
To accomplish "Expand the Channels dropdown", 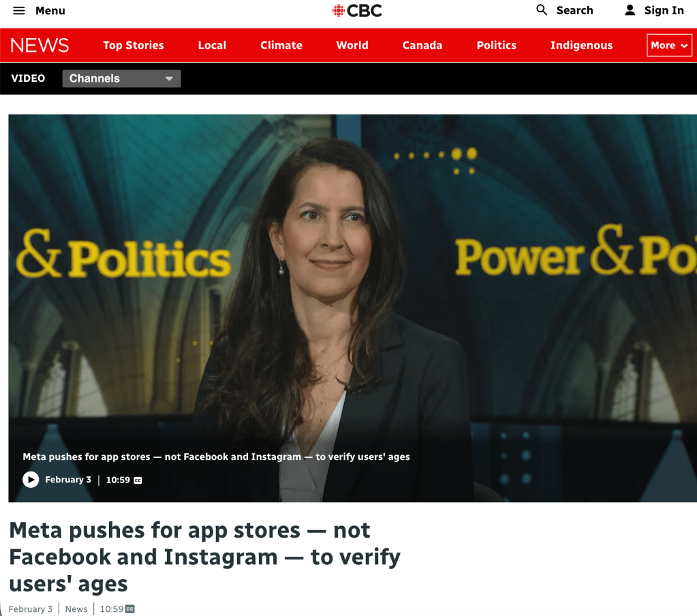I will [x=121, y=78].
